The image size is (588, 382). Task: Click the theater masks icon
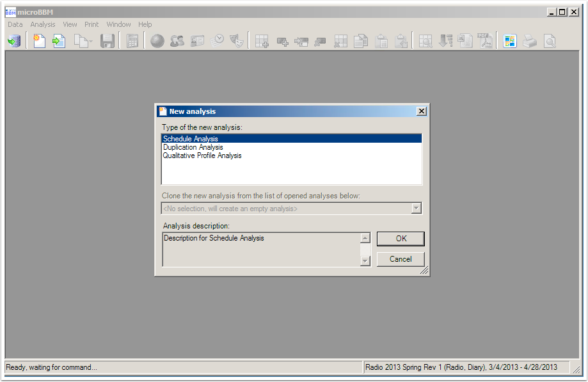pos(237,42)
